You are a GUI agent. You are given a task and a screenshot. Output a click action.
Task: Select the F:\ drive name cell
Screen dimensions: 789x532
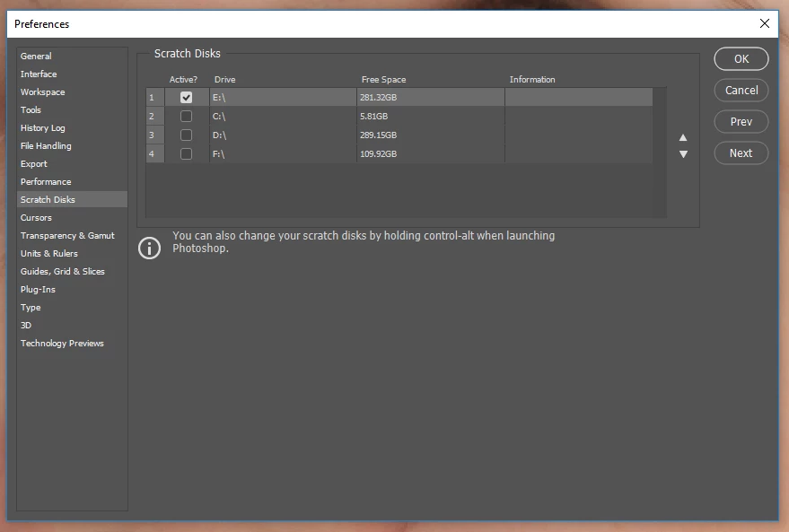(x=283, y=154)
